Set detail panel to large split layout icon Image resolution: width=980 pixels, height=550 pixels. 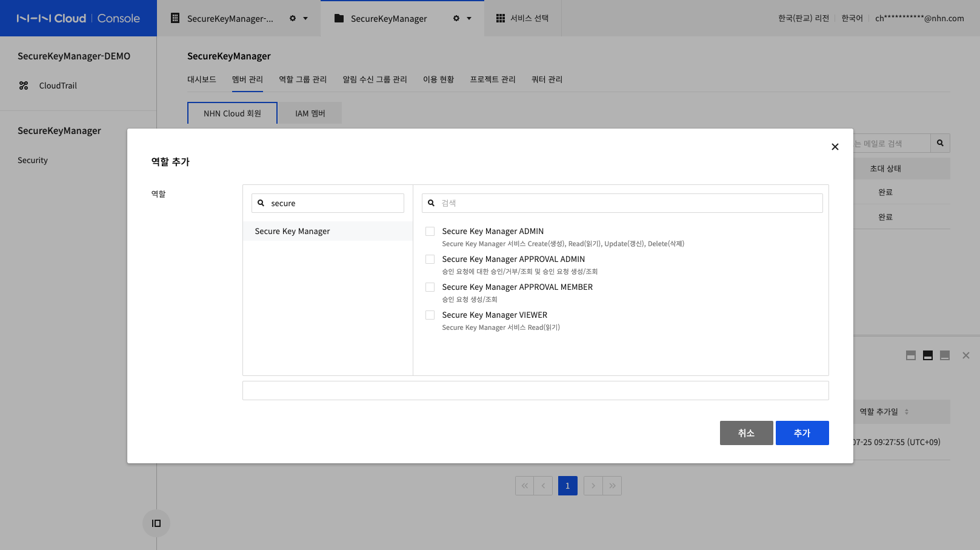coord(945,355)
